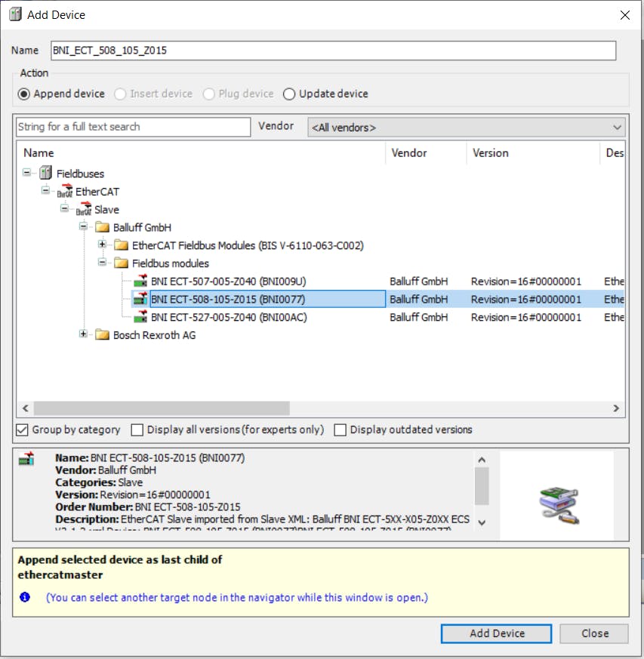Click the device Name input field
The width and height of the screenshot is (644, 659).
(334, 51)
